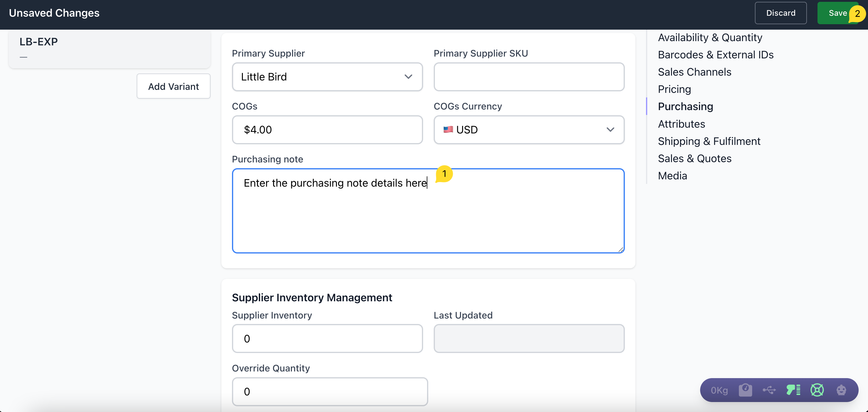868x412 pixels.
Task: Open the COGs Currency USD dropdown
Action: pyautogui.click(x=528, y=130)
